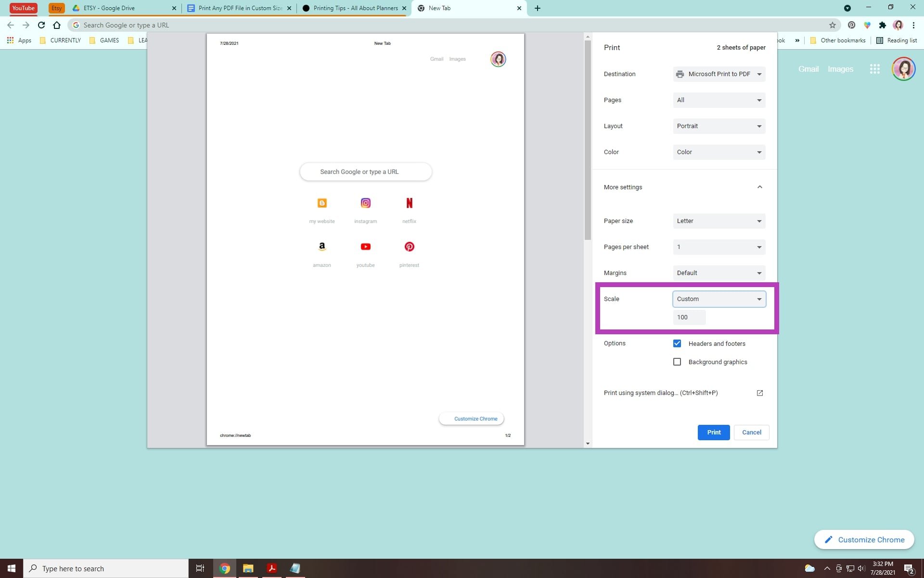Open the Scale dropdown set to Custom
The height and width of the screenshot is (578, 924).
tap(719, 299)
